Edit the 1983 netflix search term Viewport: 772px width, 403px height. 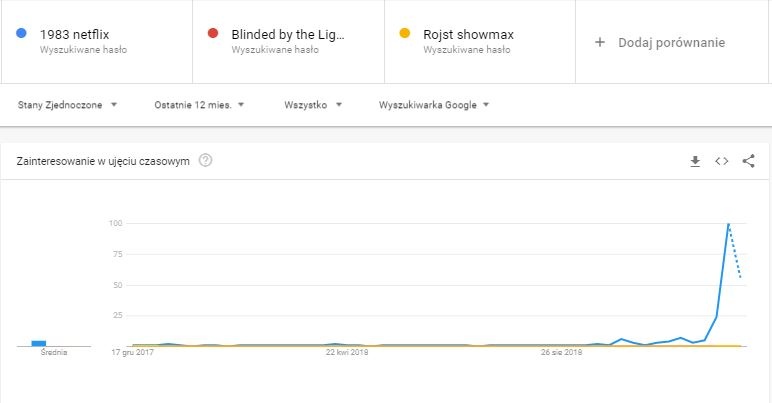(x=74, y=34)
